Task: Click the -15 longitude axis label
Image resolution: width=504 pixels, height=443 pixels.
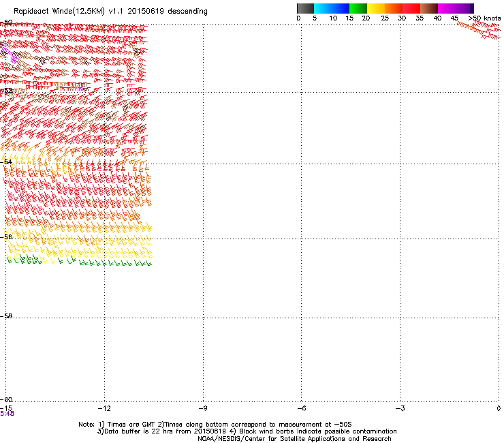Action: (6, 408)
